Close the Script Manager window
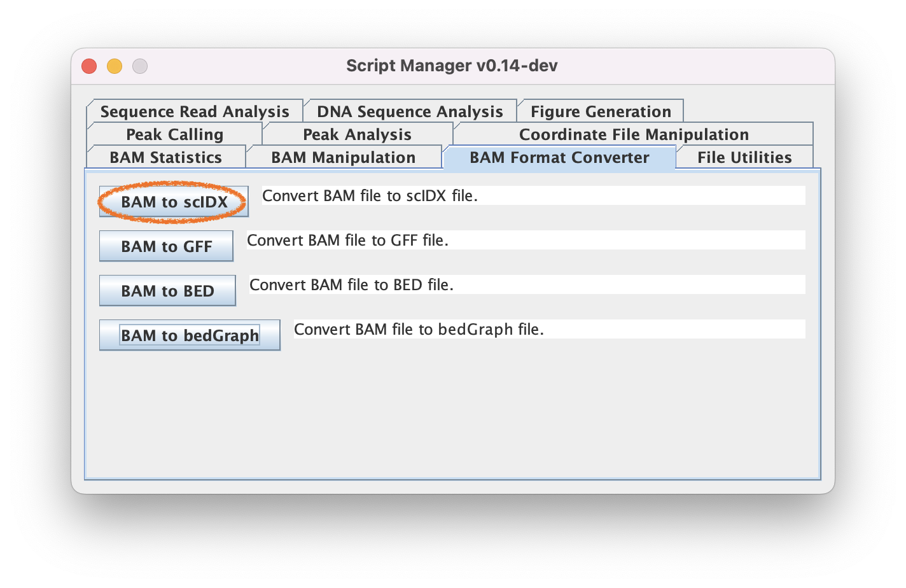 89,66
